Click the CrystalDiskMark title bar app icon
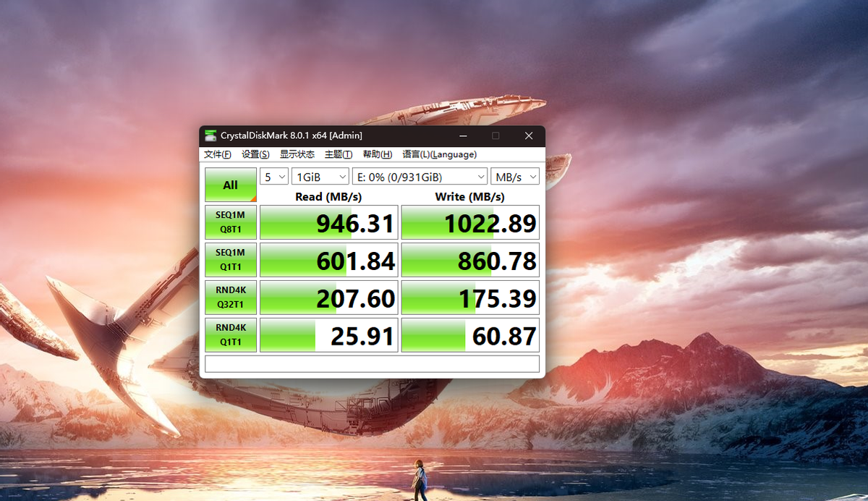The height and width of the screenshot is (501, 868). (x=210, y=135)
